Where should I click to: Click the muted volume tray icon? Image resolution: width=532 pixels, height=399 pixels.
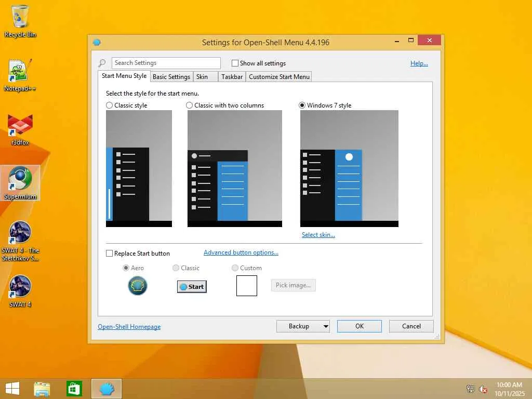(x=483, y=389)
